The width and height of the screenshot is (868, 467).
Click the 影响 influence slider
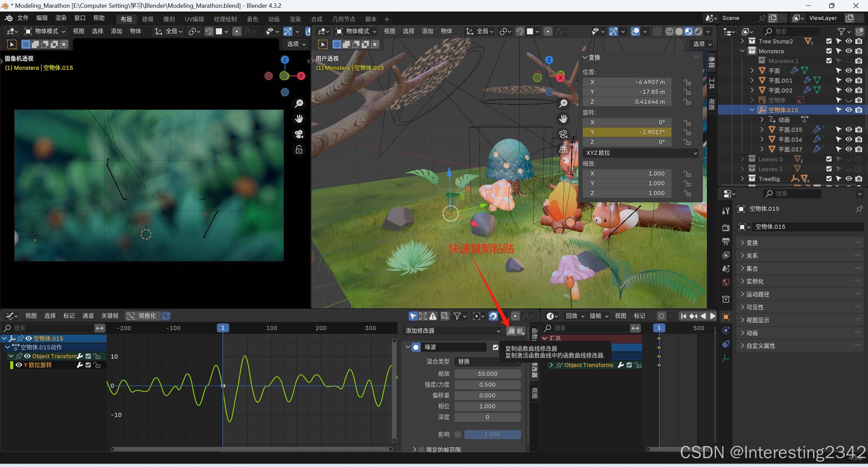pos(492,434)
